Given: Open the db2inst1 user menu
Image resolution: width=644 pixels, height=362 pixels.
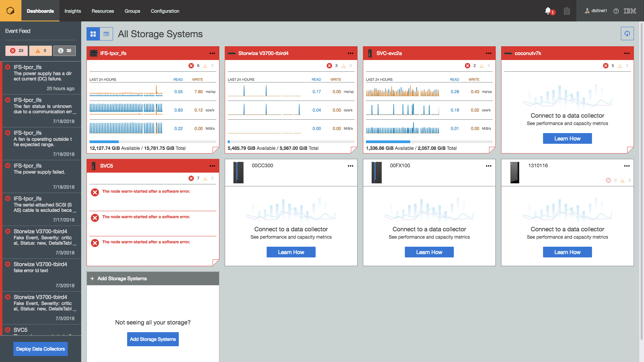Looking at the screenshot, I should pyautogui.click(x=596, y=11).
